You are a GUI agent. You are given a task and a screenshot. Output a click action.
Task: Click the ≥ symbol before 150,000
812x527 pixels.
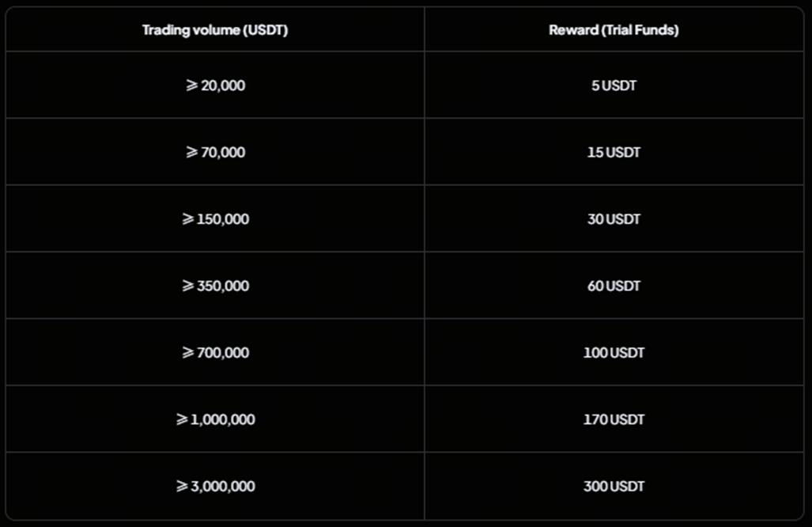(x=187, y=219)
